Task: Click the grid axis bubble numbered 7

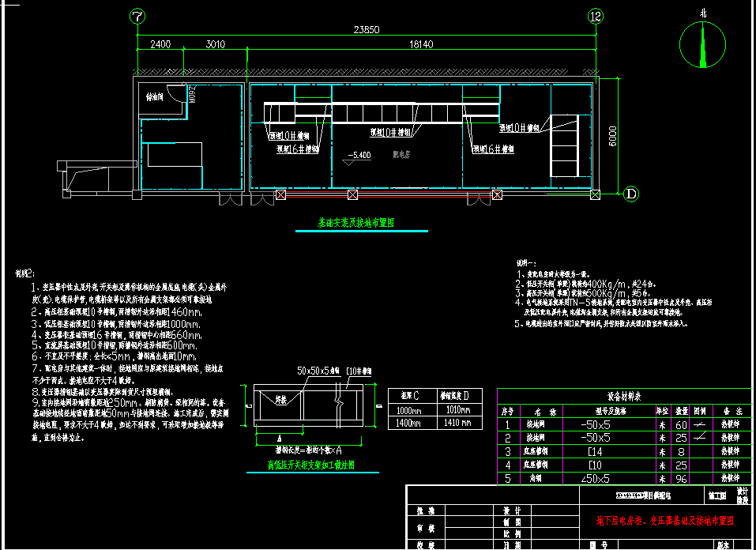Action: (138, 16)
